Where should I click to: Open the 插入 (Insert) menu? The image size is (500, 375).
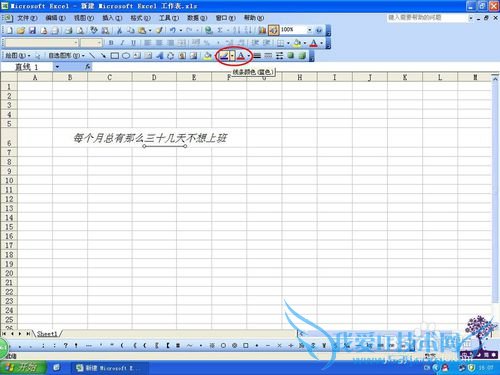pyautogui.click(x=112, y=18)
